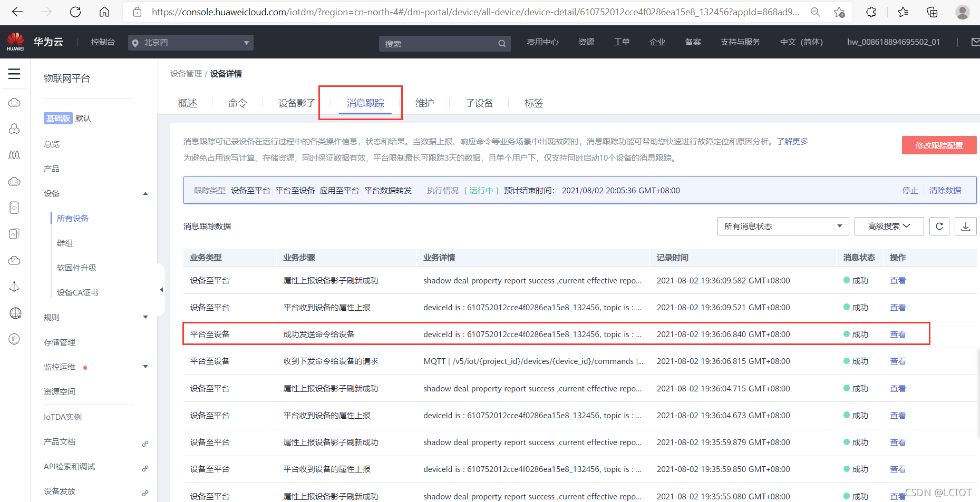Open 存储管理 in sidebar
This screenshot has height=502, width=980.
coord(60,342)
